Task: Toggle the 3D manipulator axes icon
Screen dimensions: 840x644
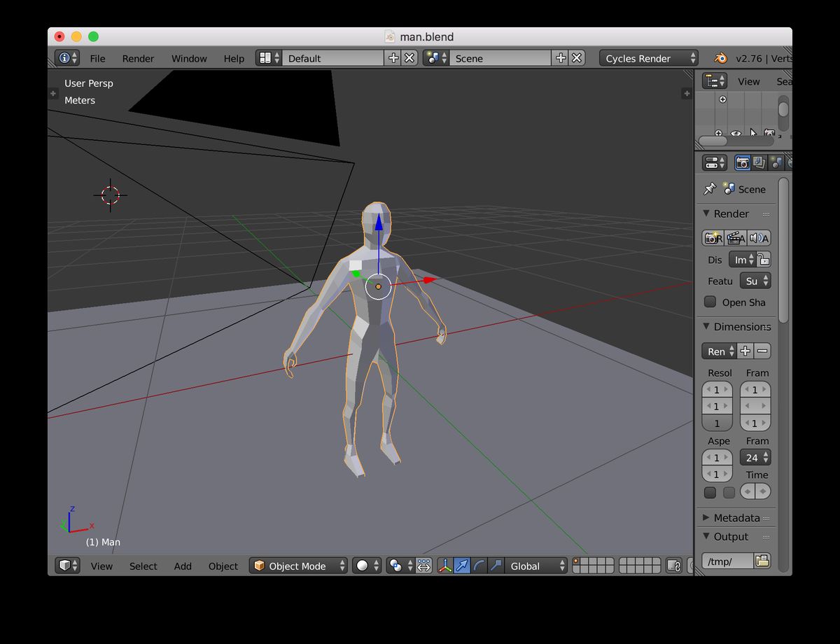Action: tap(445, 566)
